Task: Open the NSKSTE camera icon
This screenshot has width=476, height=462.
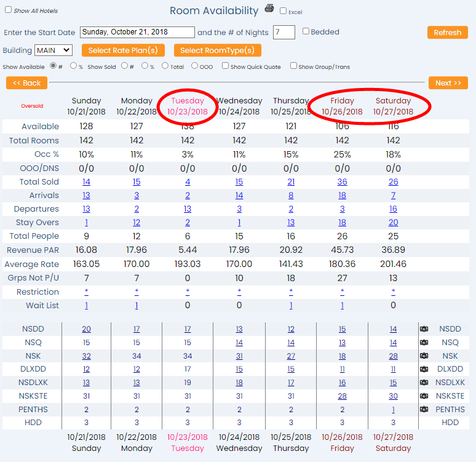Action: 424,396
